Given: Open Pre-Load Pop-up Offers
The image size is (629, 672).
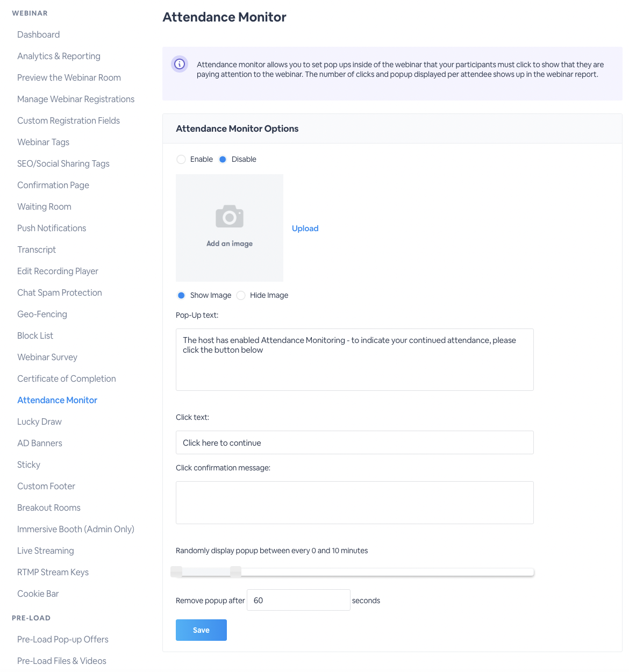Looking at the screenshot, I should coord(62,639).
